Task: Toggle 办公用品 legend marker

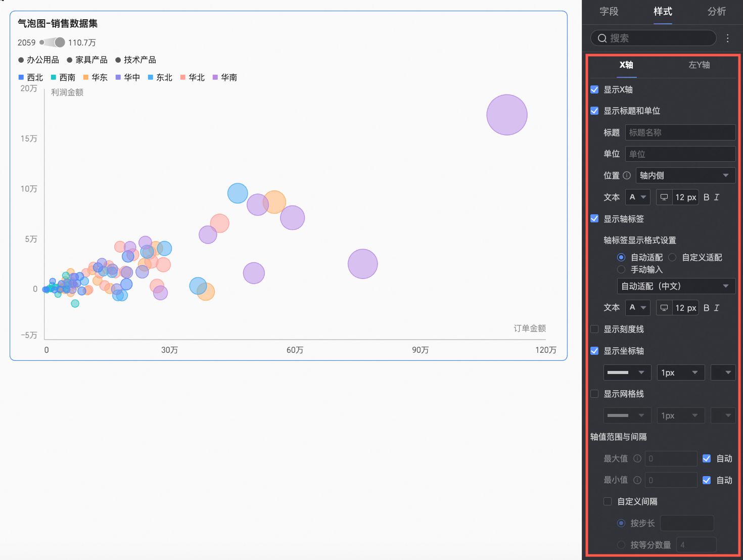Action: click(21, 60)
